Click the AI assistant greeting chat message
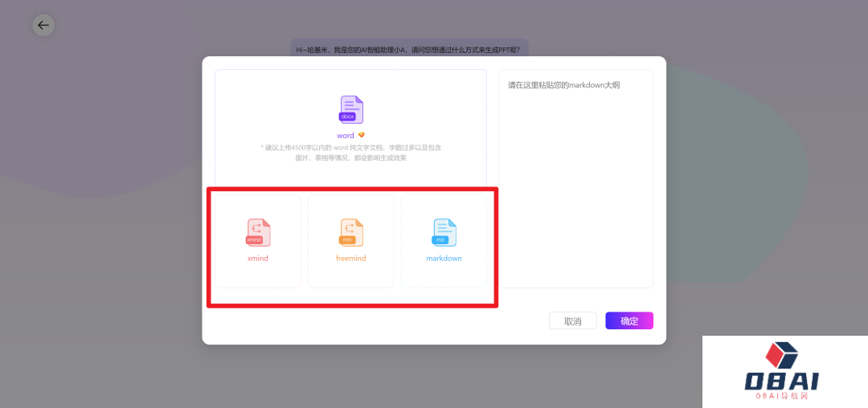 point(410,49)
